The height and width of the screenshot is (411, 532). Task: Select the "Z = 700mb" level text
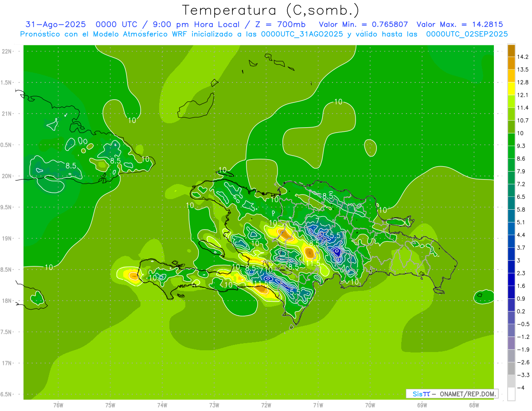pos(281,24)
